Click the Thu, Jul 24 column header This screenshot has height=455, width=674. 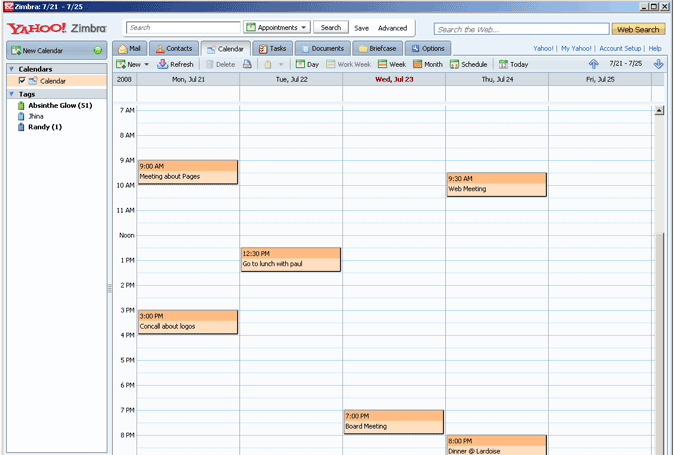click(497, 79)
